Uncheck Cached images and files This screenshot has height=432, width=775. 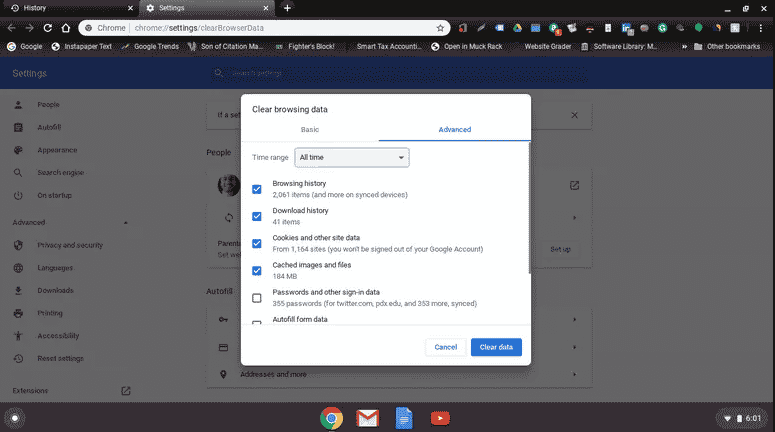(x=257, y=271)
